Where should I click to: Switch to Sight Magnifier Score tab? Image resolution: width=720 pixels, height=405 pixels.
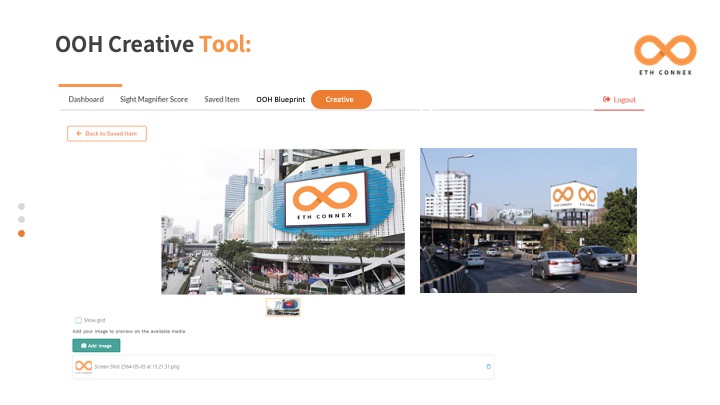[154, 100]
